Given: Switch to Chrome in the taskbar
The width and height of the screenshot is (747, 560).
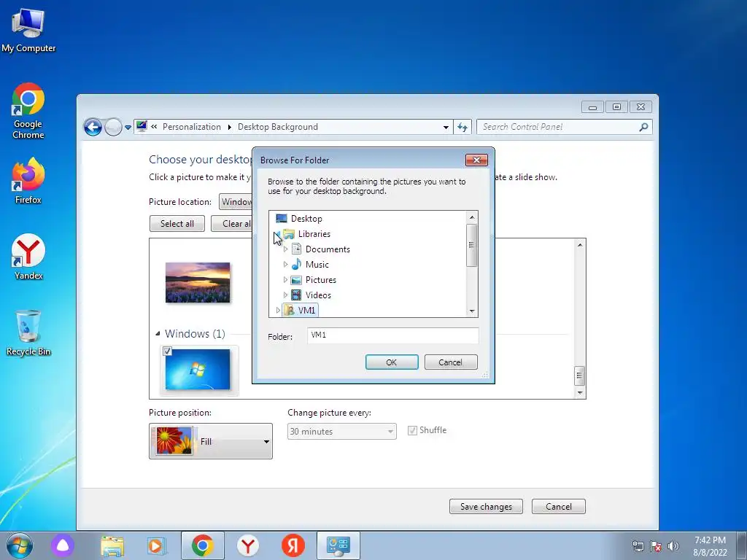Looking at the screenshot, I should click(x=203, y=545).
